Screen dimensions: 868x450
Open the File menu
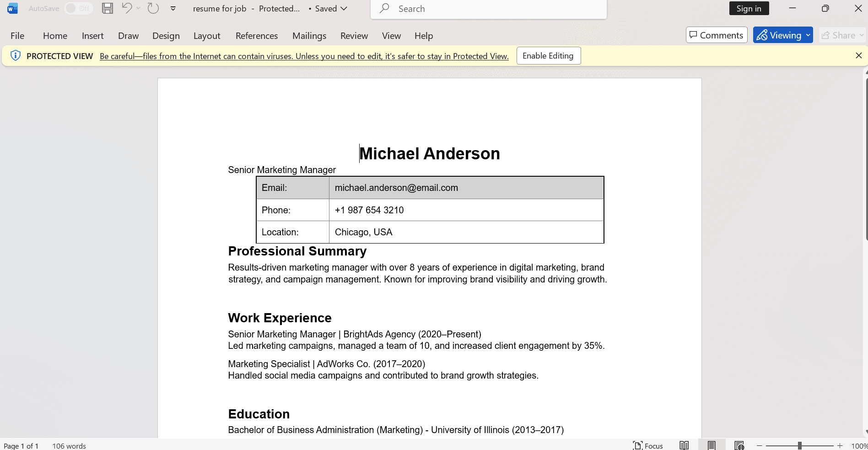[17, 36]
